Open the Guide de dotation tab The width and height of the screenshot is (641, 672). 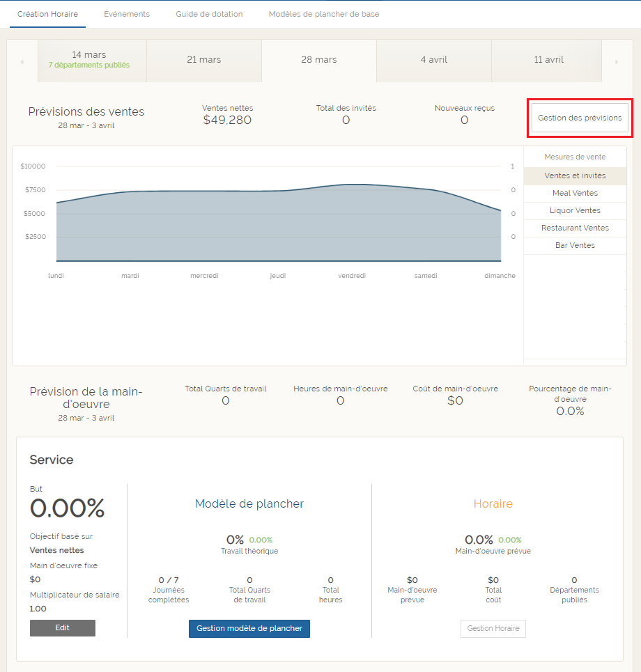209,14
